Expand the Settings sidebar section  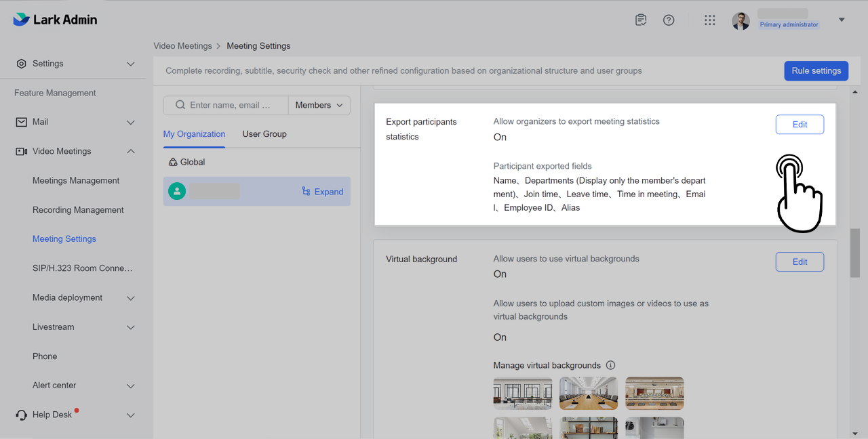point(131,64)
